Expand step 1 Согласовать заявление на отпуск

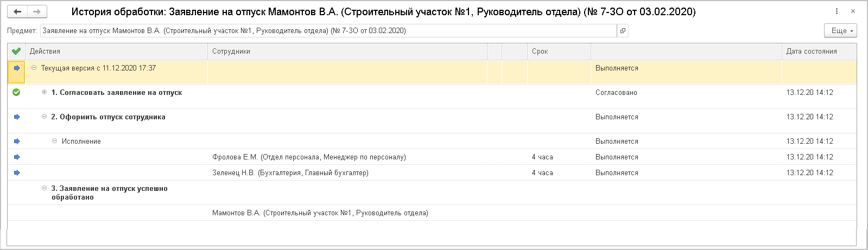[x=45, y=93]
